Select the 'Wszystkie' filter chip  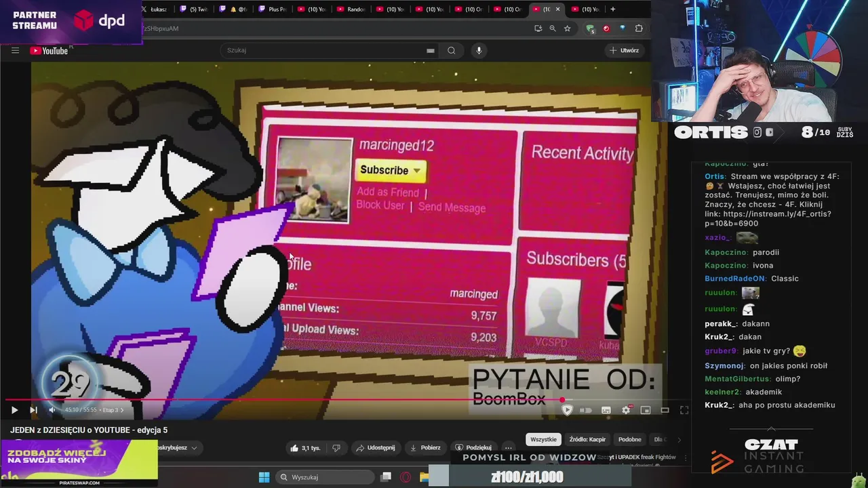coord(543,439)
